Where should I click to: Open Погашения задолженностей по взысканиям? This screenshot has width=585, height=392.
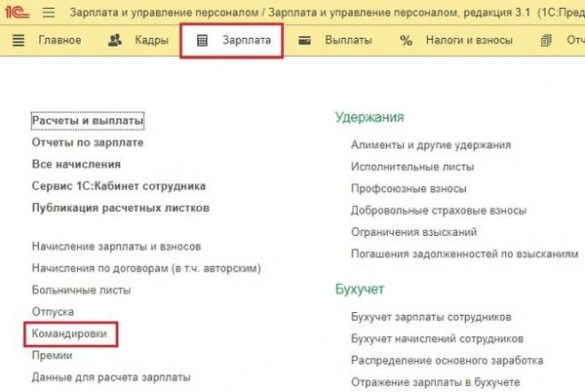(464, 254)
